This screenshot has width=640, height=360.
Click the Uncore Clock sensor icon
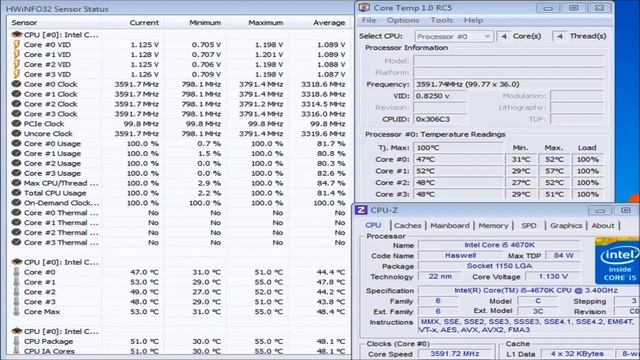(16, 133)
